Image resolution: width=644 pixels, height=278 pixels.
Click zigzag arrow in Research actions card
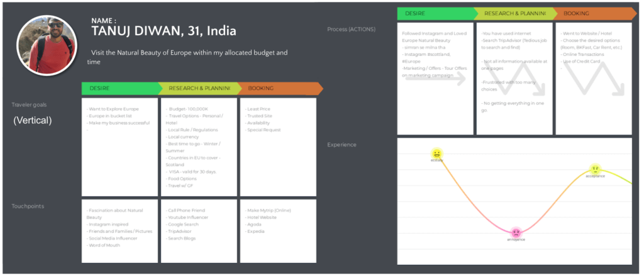tap(513, 78)
